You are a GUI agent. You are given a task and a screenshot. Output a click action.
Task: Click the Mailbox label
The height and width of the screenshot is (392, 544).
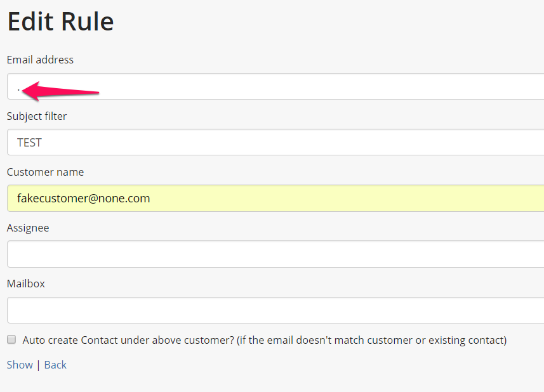click(x=26, y=284)
